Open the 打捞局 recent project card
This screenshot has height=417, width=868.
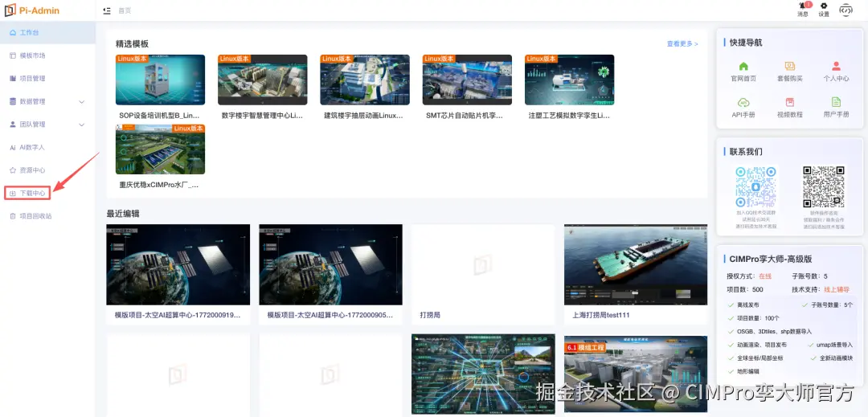tap(483, 274)
